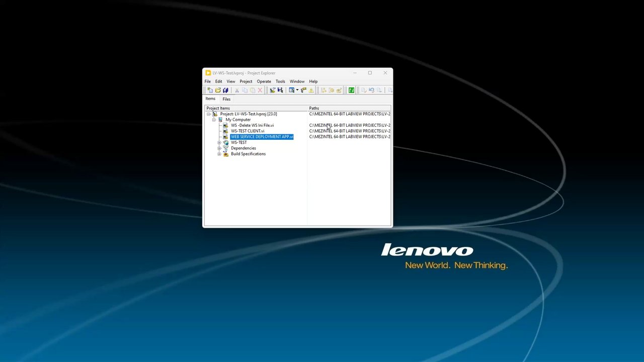Click the green source control icon
The height and width of the screenshot is (362, 644).
[x=351, y=90]
